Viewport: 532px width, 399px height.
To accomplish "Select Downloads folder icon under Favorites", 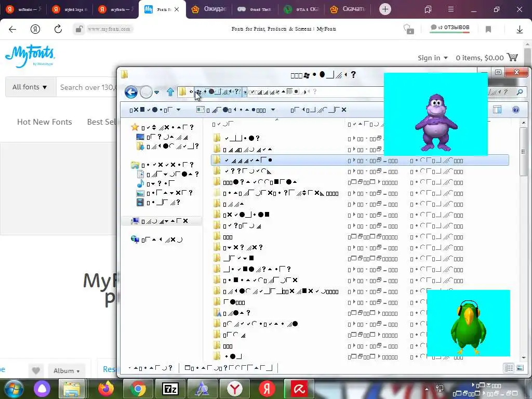I will (x=140, y=146).
